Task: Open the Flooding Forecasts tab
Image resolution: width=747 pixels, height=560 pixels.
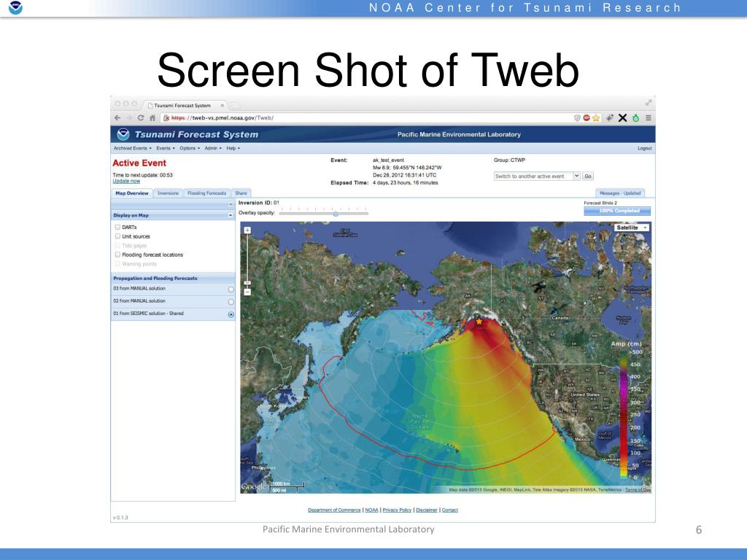Action: click(x=206, y=193)
